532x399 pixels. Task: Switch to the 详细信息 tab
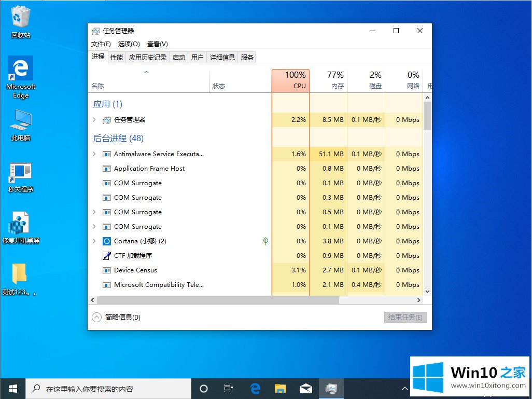coord(222,58)
